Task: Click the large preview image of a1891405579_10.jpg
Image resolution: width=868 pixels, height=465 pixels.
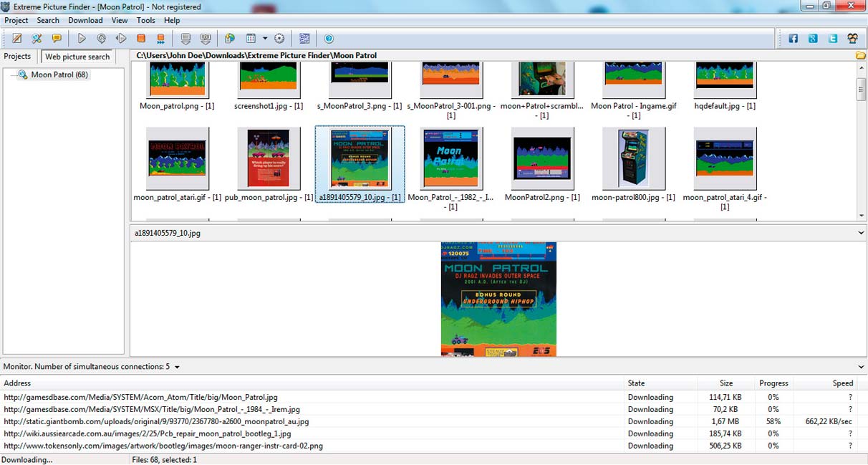Action: click(x=498, y=299)
